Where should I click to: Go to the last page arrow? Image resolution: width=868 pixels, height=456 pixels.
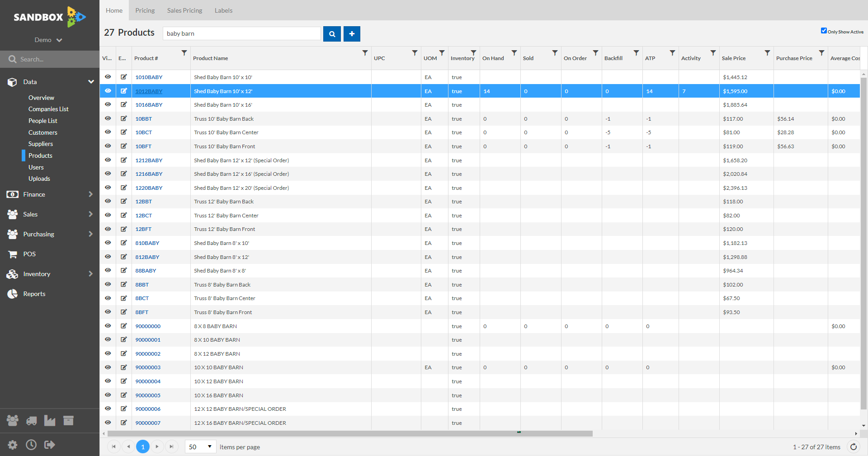pos(171,447)
